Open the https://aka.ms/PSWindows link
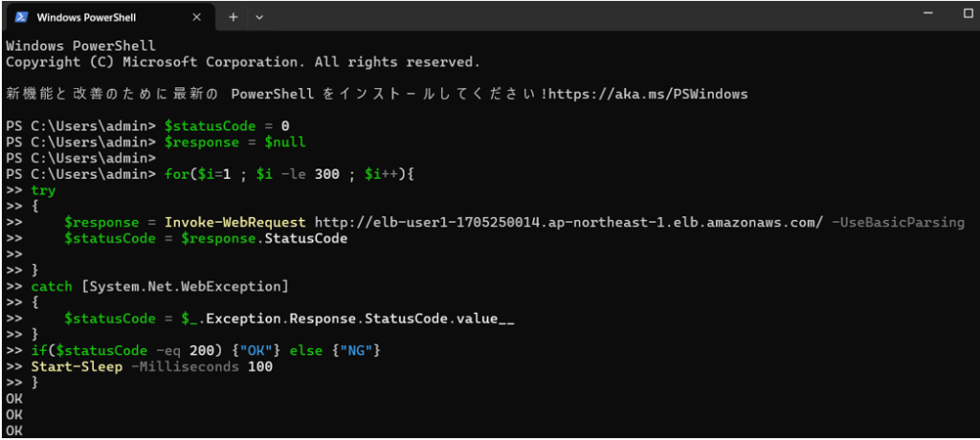 point(648,95)
